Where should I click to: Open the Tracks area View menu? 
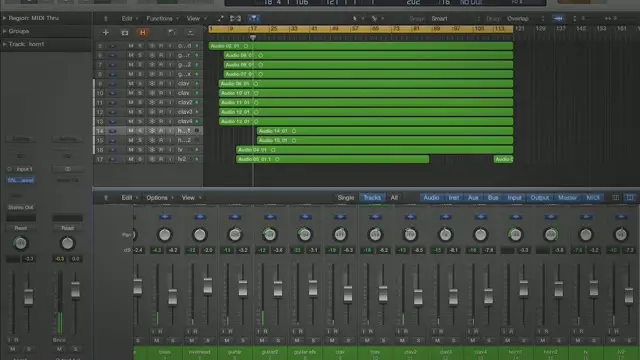[x=196, y=18]
